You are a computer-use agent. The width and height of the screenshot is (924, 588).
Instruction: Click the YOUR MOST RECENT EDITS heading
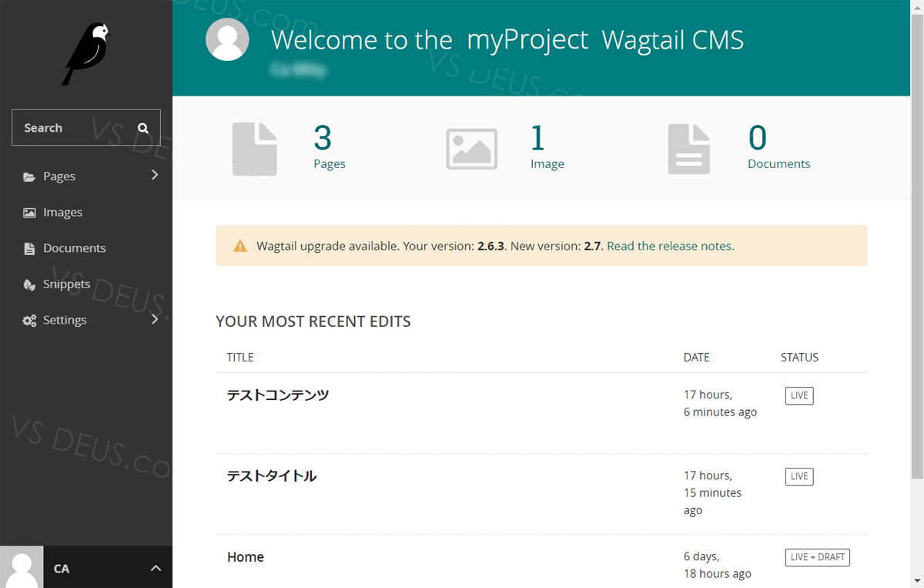click(313, 322)
